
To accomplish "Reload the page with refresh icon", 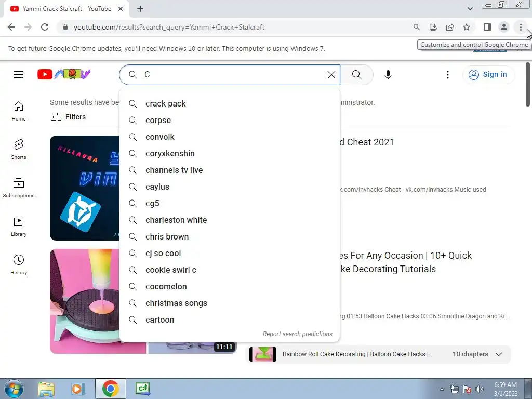I will (45, 27).
